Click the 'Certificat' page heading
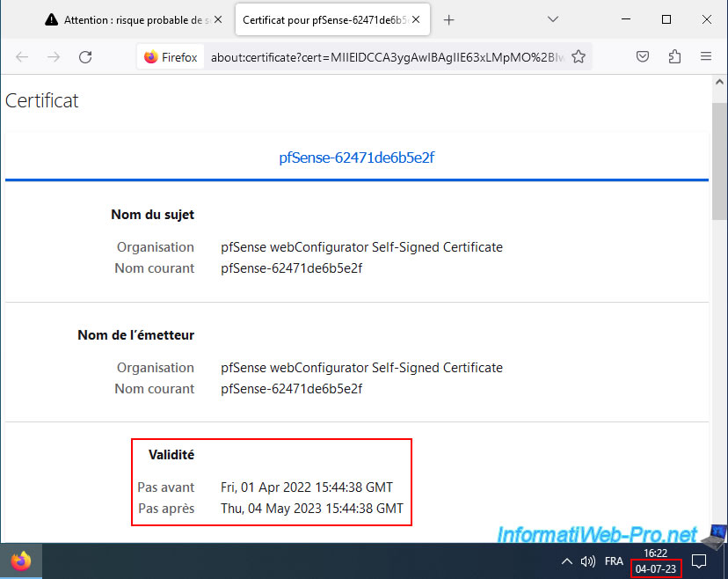This screenshot has width=728, height=579. tap(42, 101)
